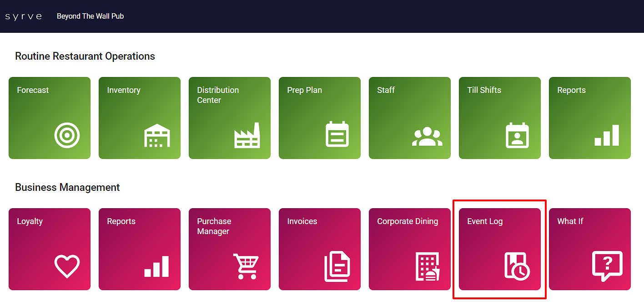Open the Prep Plan calendar icon
The width and height of the screenshot is (644, 302).
[337, 135]
